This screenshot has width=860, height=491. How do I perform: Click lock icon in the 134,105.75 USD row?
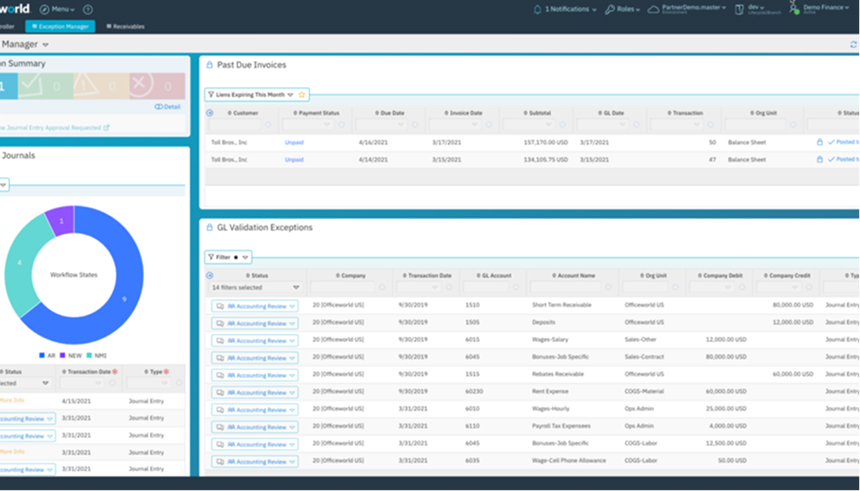tap(819, 160)
